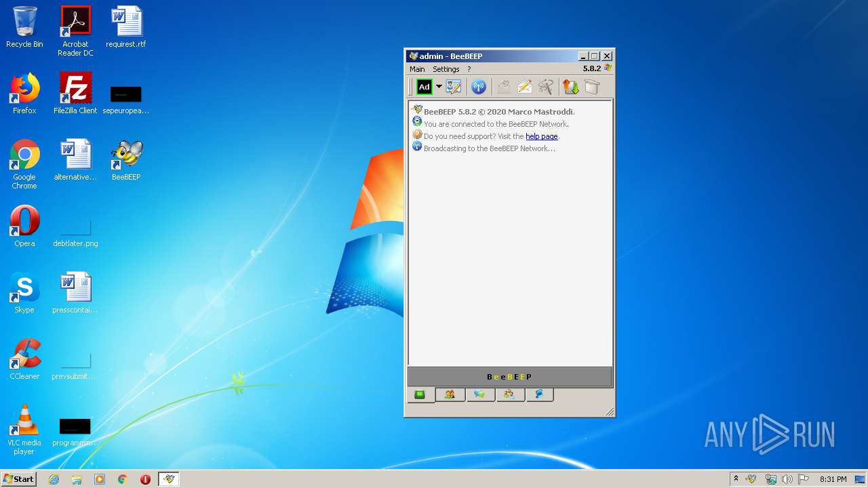The width and height of the screenshot is (868, 488).
Task: Select the BeeBEEP desktop shortcut
Action: [126, 160]
